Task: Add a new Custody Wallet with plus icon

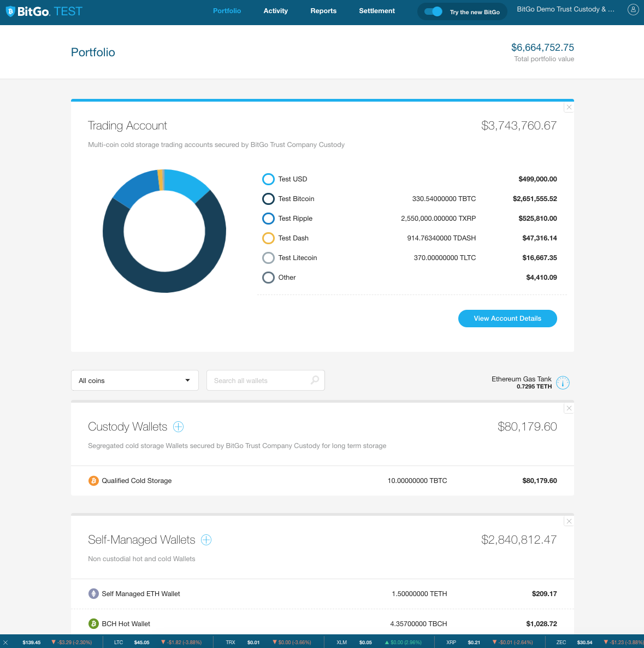Action: [178, 427]
